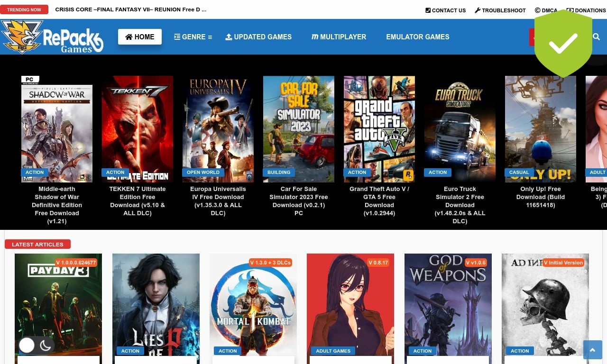The image size is (607, 364).
Task: Click the ADULT GAMES tag
Action: pyautogui.click(x=333, y=351)
